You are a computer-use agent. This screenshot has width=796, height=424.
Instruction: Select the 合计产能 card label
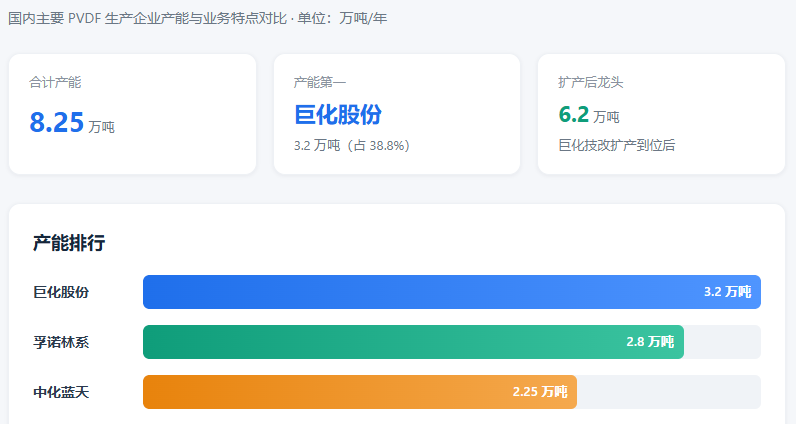pyautogui.click(x=55, y=82)
